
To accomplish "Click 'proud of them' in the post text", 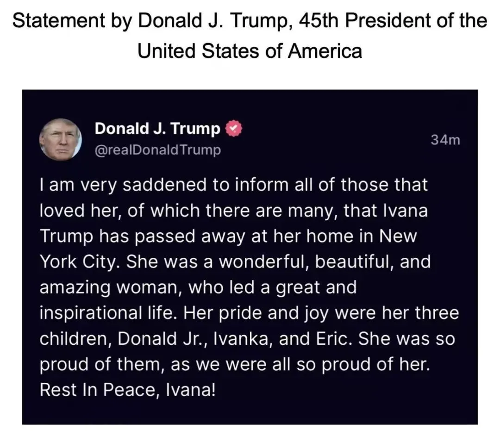I will 100,364.
